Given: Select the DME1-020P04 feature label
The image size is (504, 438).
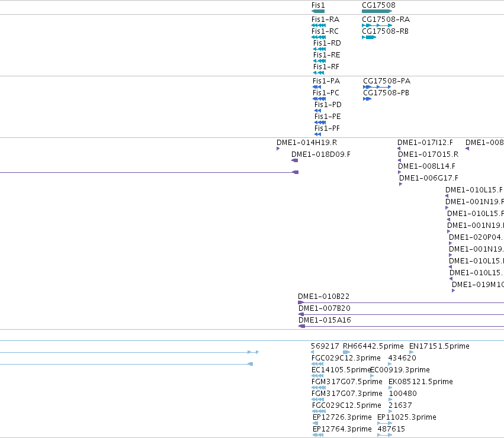Looking at the screenshot, I should [x=476, y=237].
